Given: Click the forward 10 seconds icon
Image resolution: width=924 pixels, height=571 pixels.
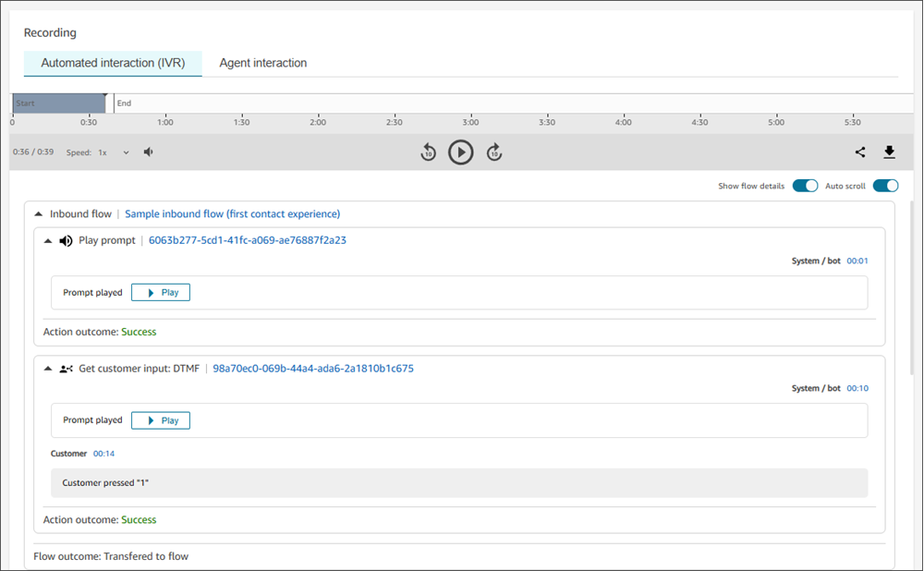Looking at the screenshot, I should pyautogui.click(x=494, y=152).
